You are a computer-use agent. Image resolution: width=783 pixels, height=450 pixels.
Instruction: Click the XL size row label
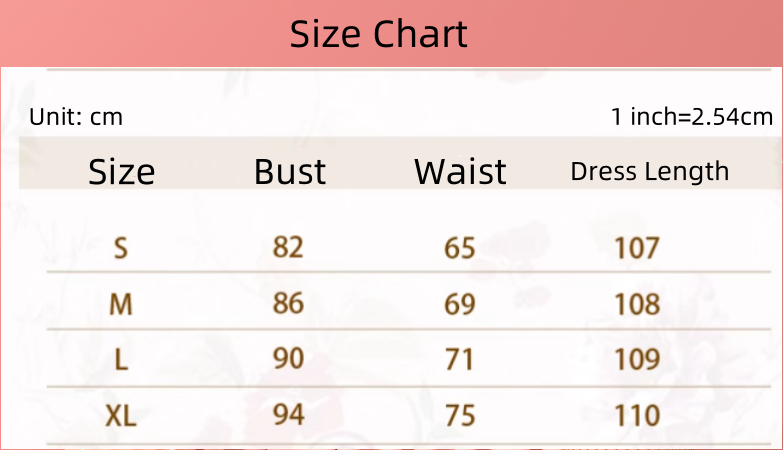[121, 414]
